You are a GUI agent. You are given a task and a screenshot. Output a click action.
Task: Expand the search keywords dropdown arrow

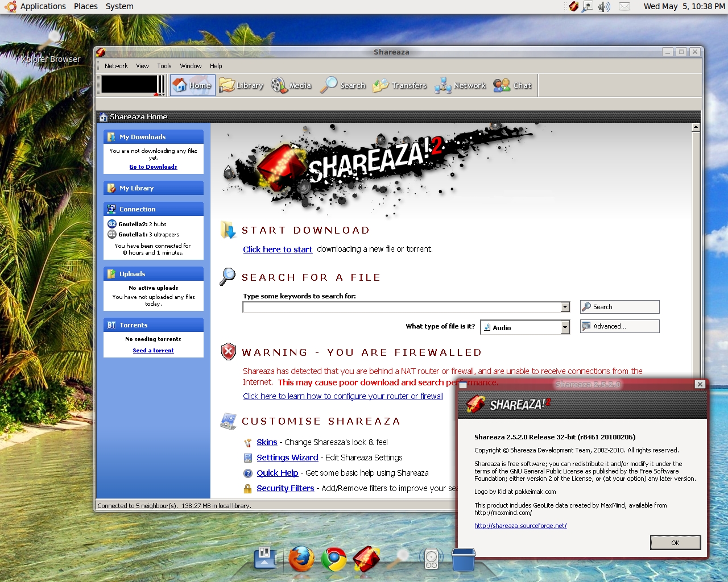pyautogui.click(x=565, y=307)
